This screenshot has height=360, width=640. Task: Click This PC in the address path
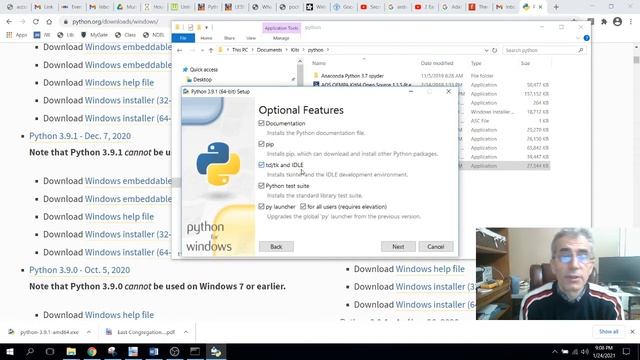(x=240, y=50)
